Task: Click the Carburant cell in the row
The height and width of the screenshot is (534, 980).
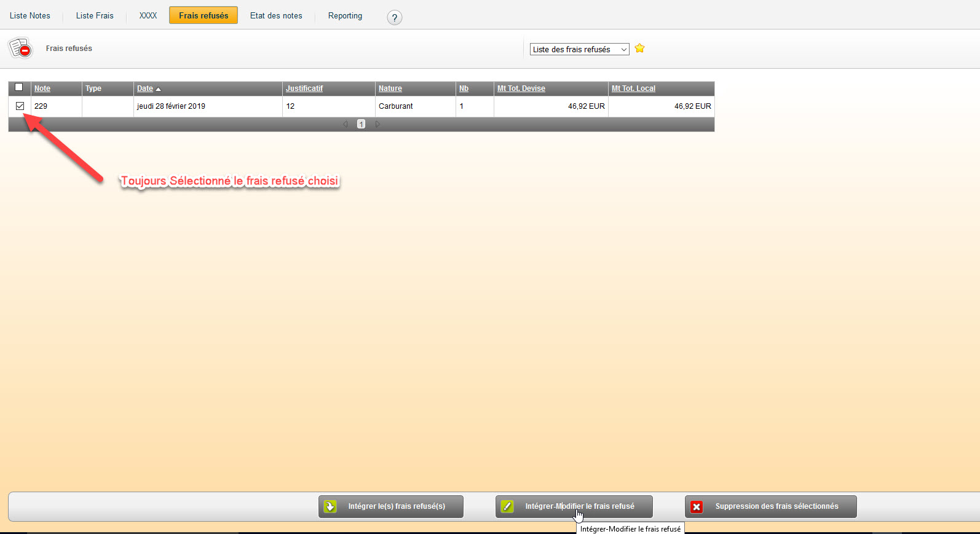Action: pyautogui.click(x=396, y=106)
